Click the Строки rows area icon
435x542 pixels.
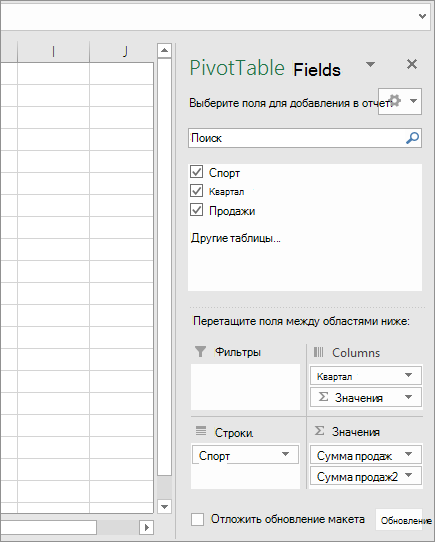click(201, 431)
